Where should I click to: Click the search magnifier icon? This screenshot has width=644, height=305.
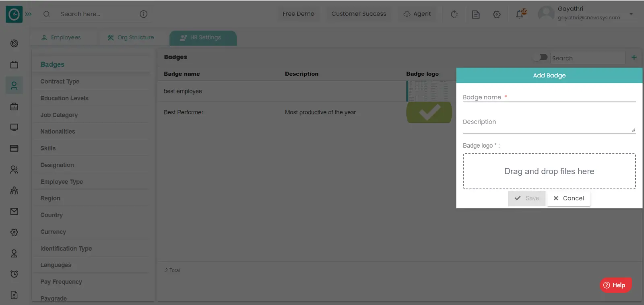[47, 14]
